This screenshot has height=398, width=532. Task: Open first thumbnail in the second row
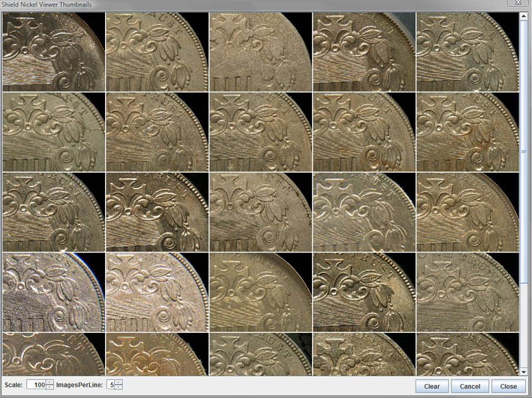click(54, 132)
